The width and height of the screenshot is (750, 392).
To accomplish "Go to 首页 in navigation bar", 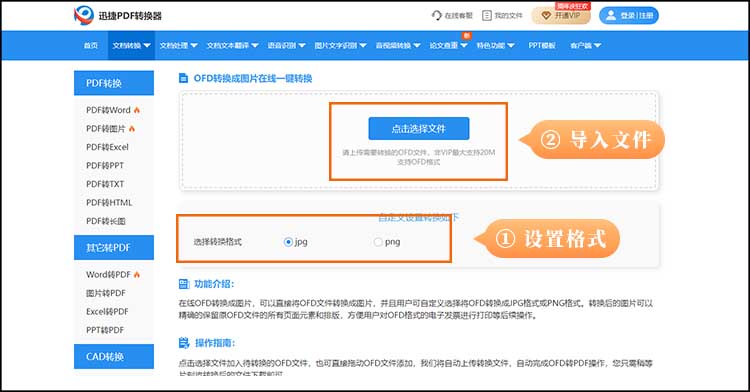I will [91, 45].
